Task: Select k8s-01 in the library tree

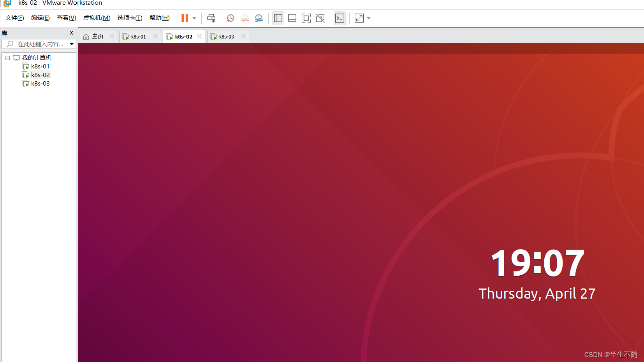Action: pos(40,66)
